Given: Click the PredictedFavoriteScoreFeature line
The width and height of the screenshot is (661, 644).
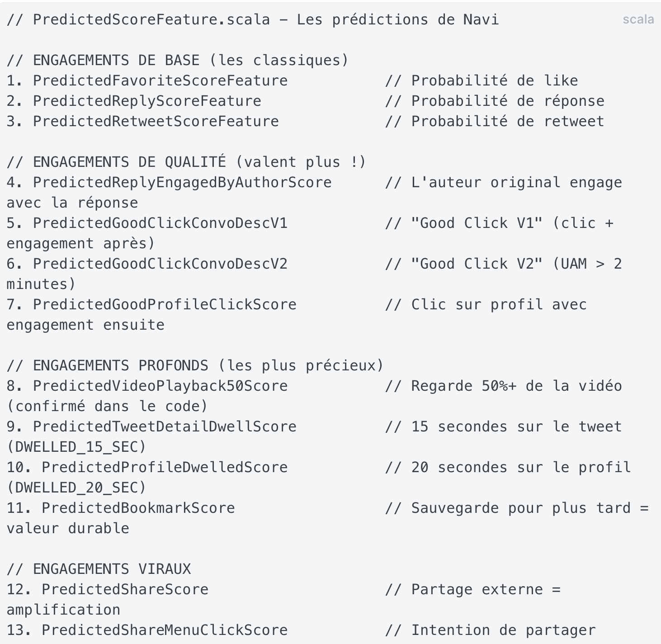Looking at the screenshot, I should pos(292,80).
